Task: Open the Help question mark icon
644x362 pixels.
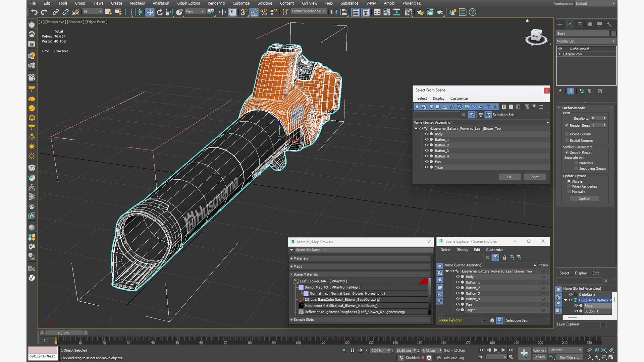Action: pos(472,12)
